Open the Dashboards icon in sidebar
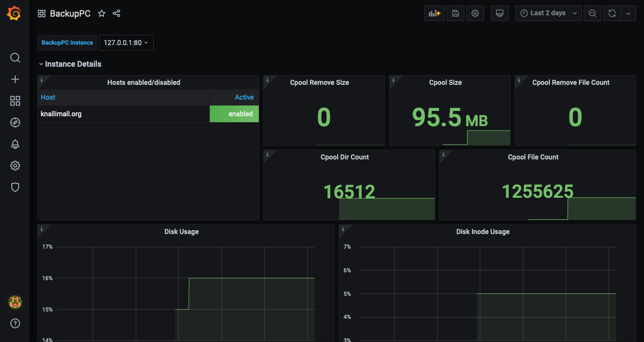The image size is (644, 342). (x=15, y=101)
